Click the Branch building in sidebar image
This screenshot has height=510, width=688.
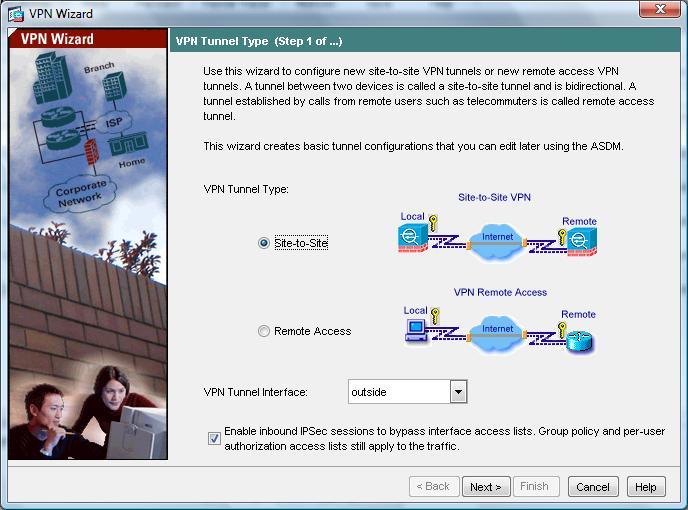tap(115, 86)
